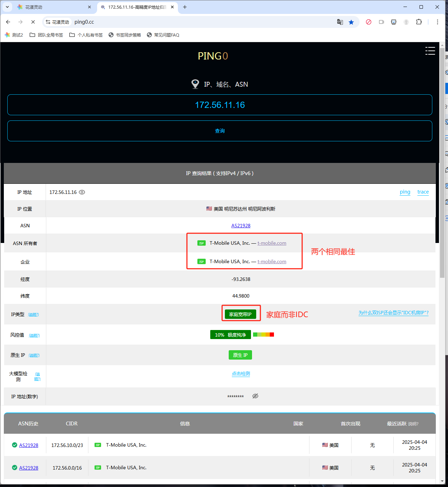Click the trace link
Screen dimensions: 448x487
[423, 192]
